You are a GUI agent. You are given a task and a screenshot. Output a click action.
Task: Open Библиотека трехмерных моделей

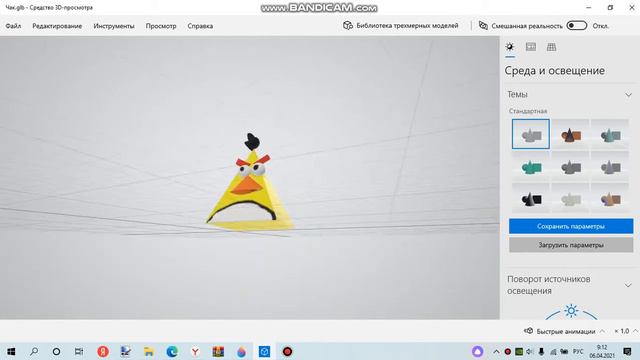tap(400, 25)
